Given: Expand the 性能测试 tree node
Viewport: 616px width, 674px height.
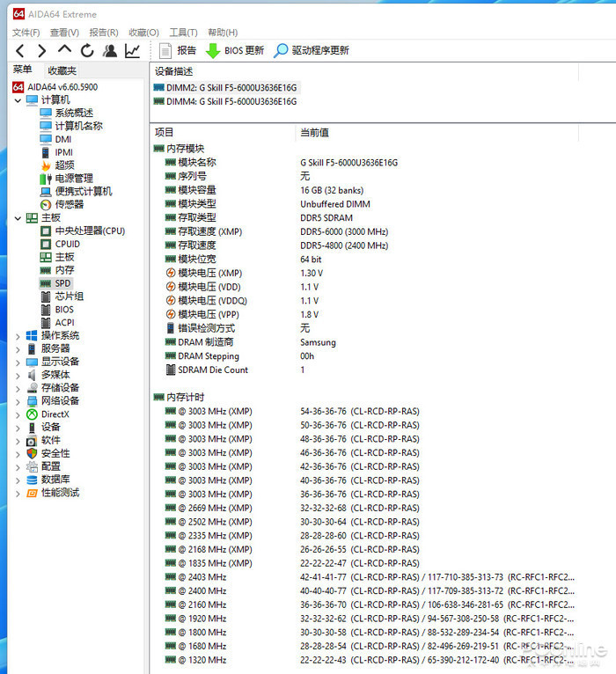Looking at the screenshot, I should [18, 494].
